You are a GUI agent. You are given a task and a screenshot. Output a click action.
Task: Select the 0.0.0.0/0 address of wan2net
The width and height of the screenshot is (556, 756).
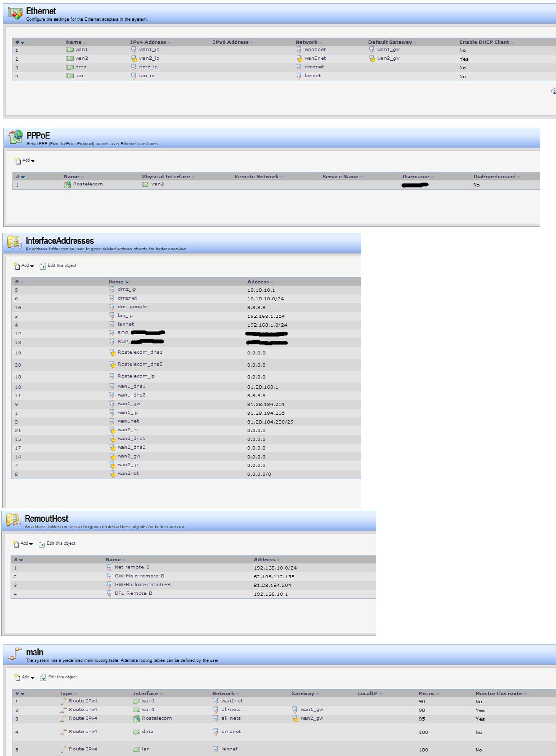(259, 474)
